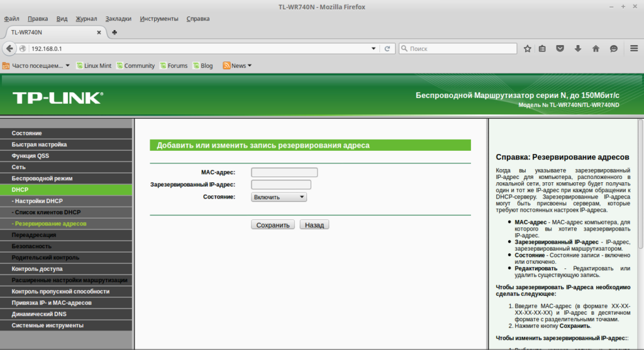Open Переадресация sidebar item
Screen dimensions: 644x350
tap(66, 235)
